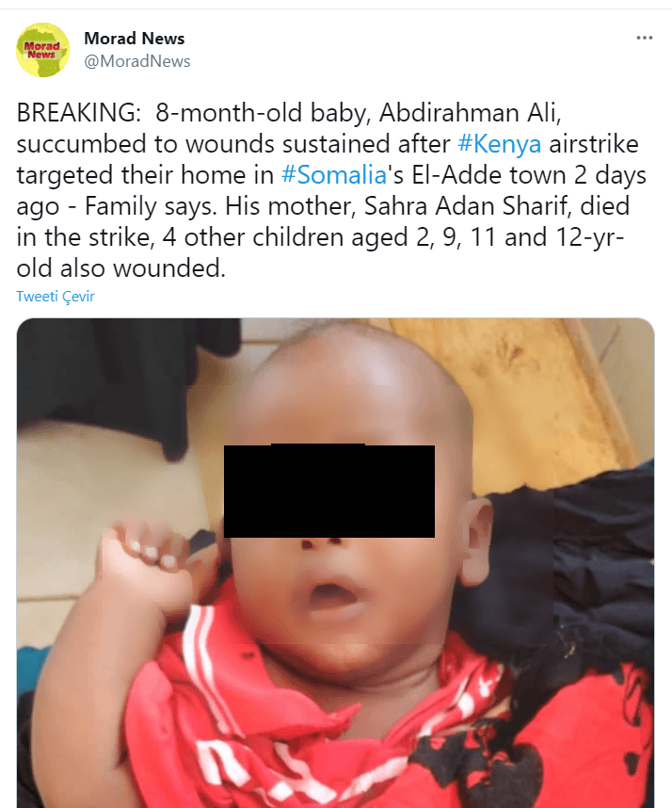Viewport: 672px width, 808px height.
Task: Open the #Somalia hashtag
Action: [334, 174]
